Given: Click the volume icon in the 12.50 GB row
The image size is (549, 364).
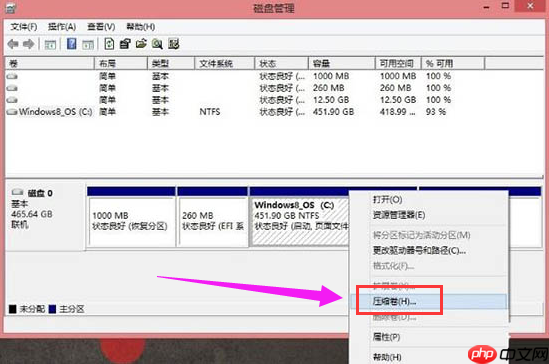Looking at the screenshot, I should pyautogui.click(x=12, y=100).
